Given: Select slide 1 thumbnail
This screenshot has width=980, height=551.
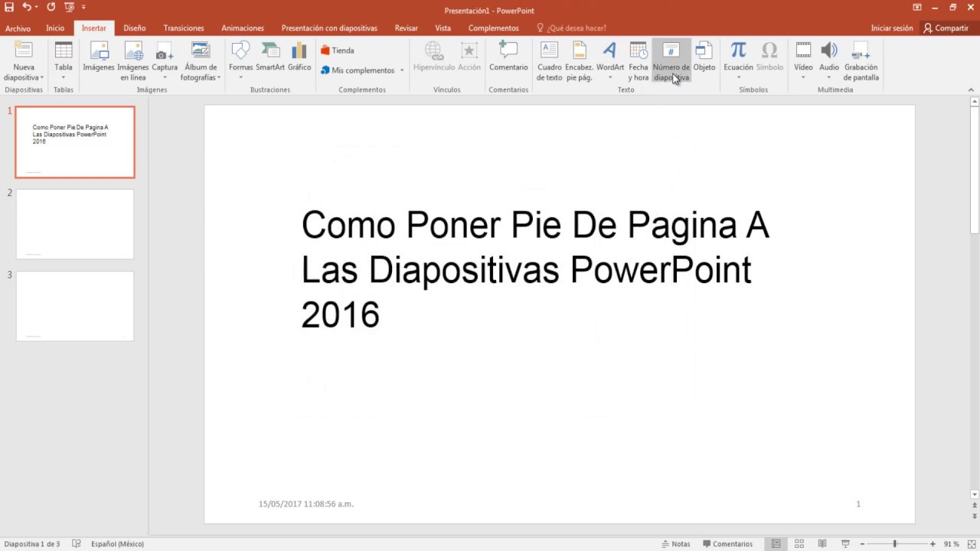Looking at the screenshot, I should (75, 142).
